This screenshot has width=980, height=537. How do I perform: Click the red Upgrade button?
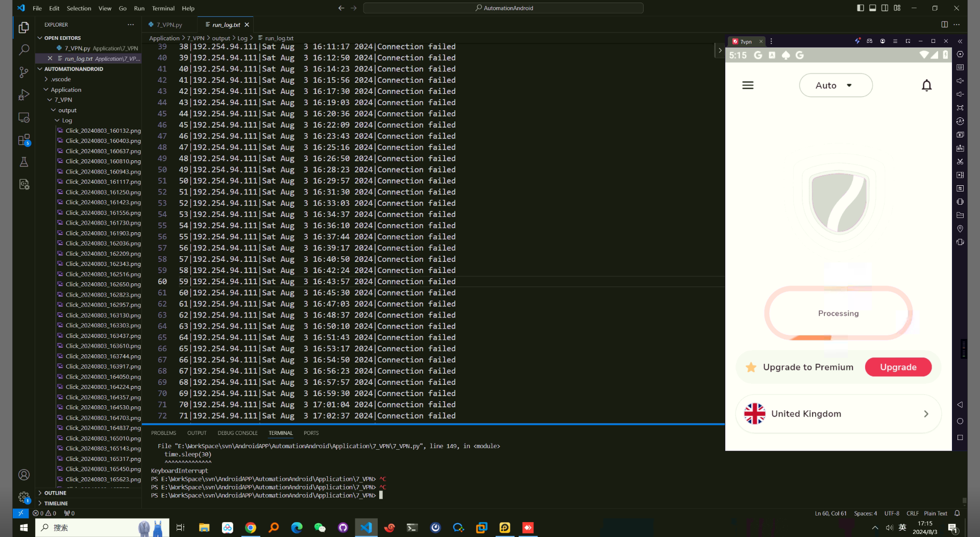pyautogui.click(x=898, y=367)
